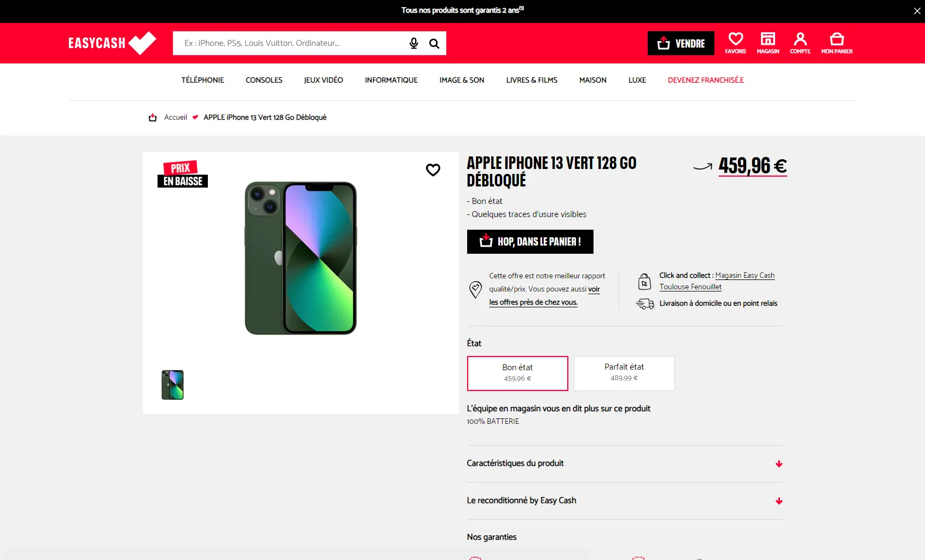
Task: Open the MAGASIN store locator icon
Action: 768,43
